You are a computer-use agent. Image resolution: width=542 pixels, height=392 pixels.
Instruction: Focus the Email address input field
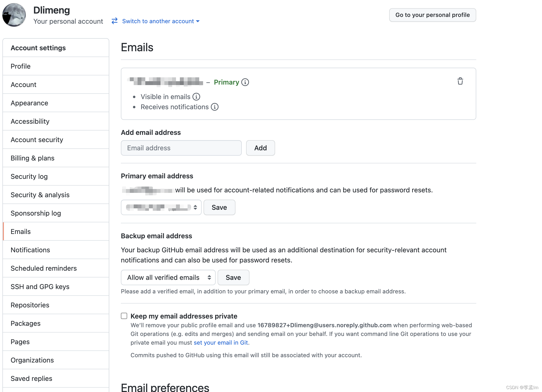click(181, 148)
